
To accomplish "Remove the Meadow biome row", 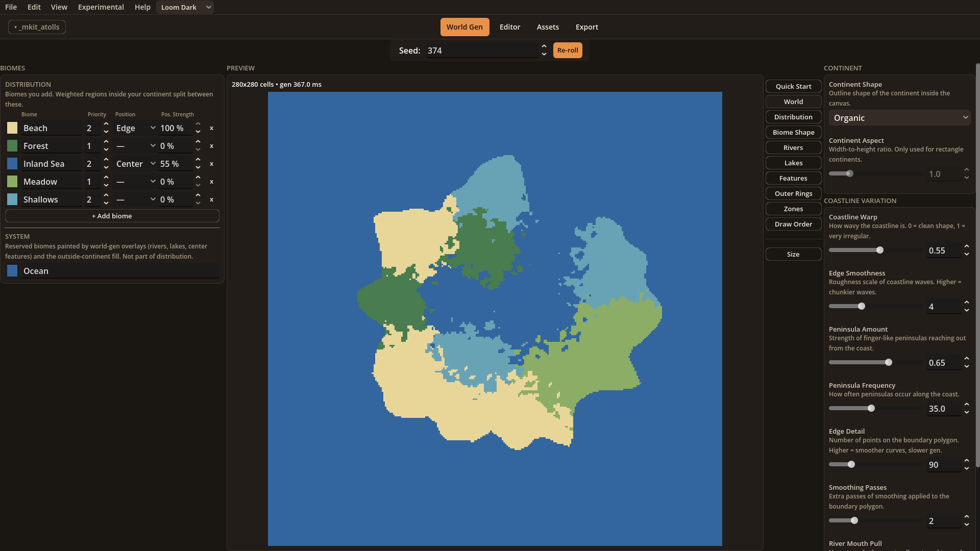I will click(x=211, y=182).
